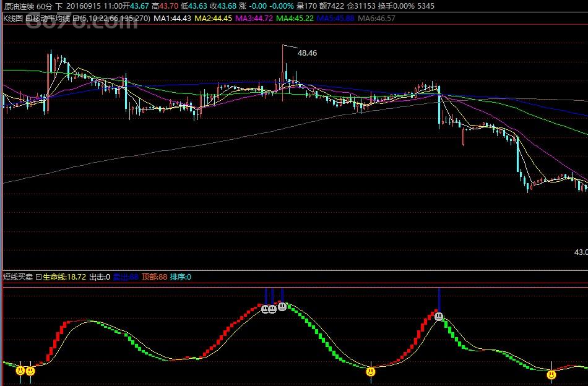
Task: Click the 20160915 date text
Action: coord(82,6)
